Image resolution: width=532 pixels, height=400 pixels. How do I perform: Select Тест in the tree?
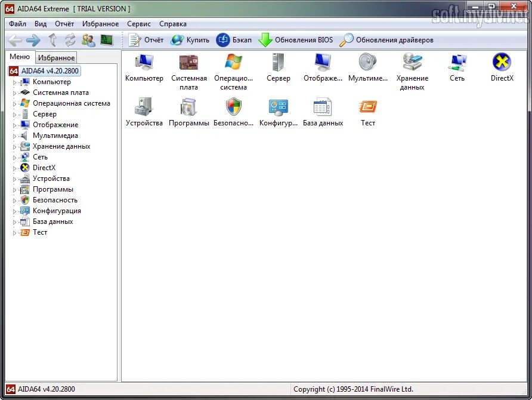point(40,232)
